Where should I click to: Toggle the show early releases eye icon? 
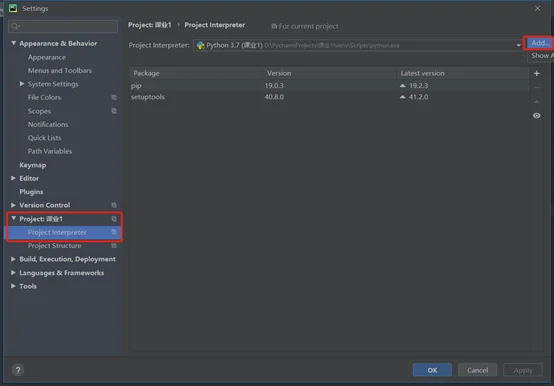(536, 116)
